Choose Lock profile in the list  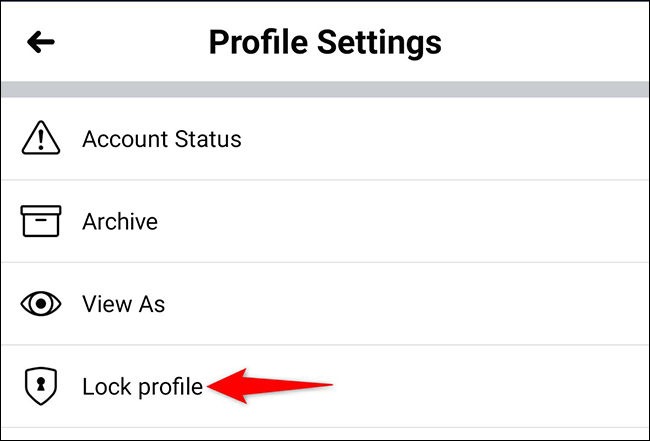coord(142,386)
